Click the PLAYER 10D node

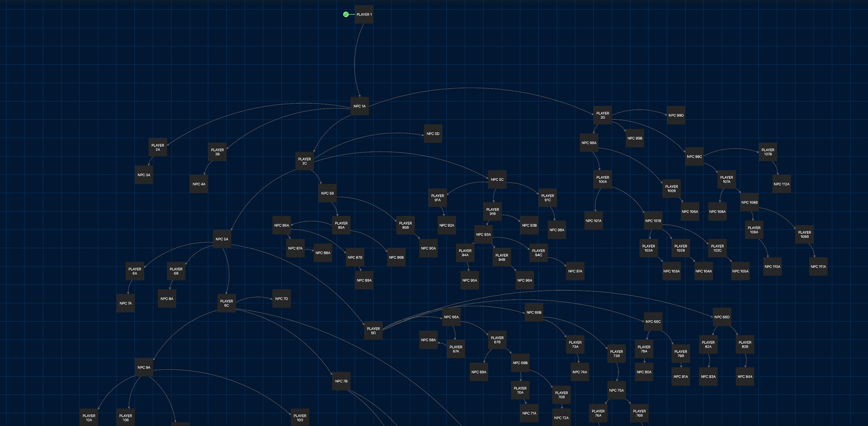[300, 418]
